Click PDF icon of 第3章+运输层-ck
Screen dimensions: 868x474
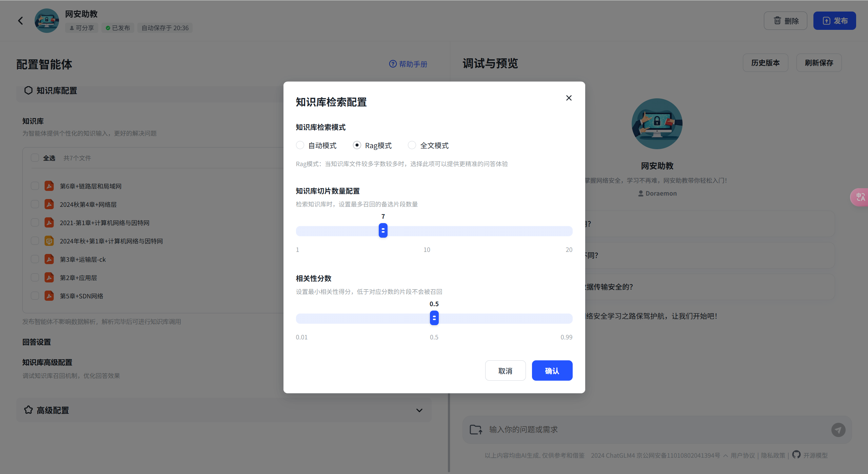(x=49, y=259)
